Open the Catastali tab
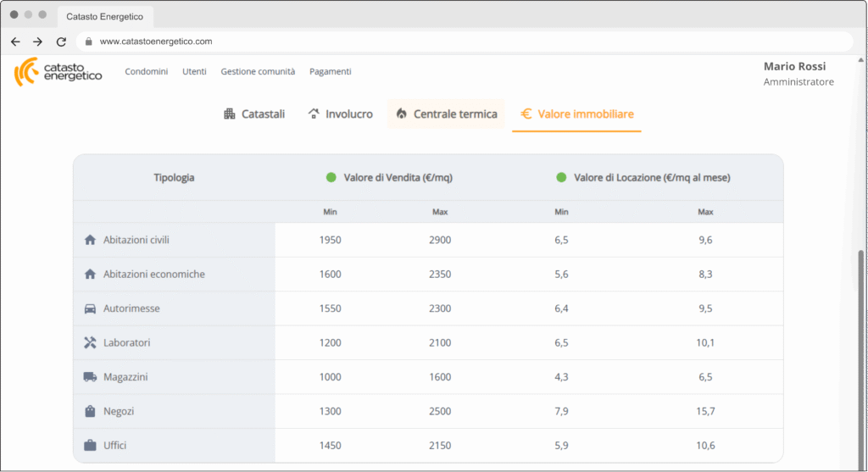Image resolution: width=868 pixels, height=472 pixels. (254, 114)
